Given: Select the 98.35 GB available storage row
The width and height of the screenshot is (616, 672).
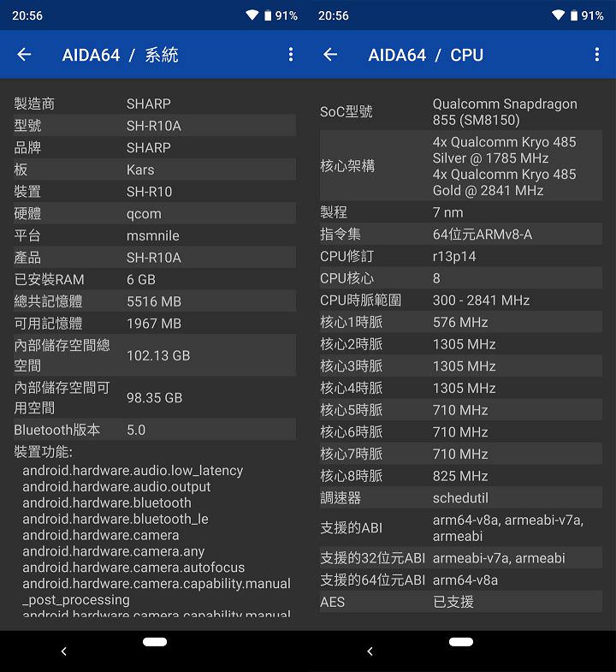Looking at the screenshot, I should (x=155, y=397).
